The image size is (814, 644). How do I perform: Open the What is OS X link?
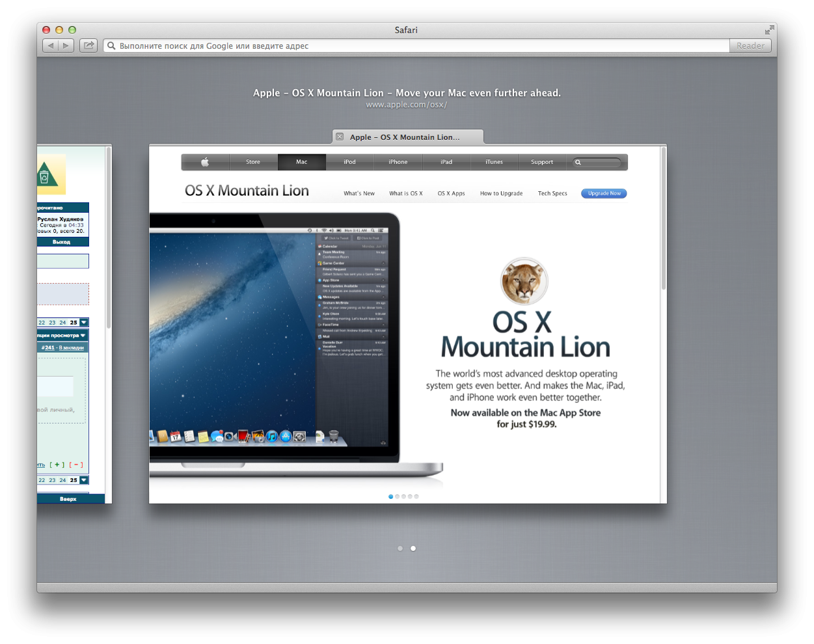(x=406, y=193)
